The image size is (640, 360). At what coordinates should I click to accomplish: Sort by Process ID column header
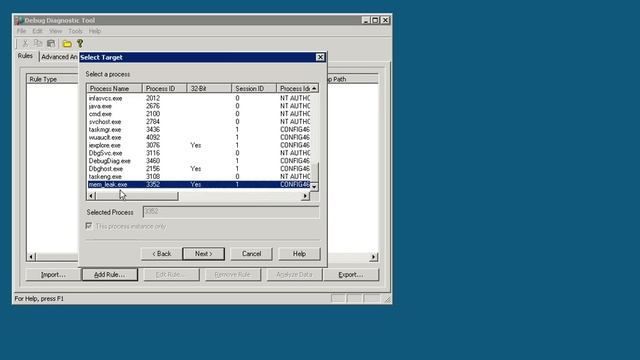coord(164,89)
